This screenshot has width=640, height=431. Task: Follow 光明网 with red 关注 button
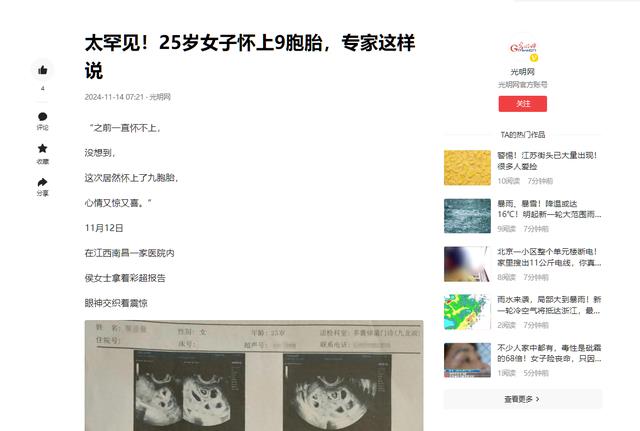pos(522,104)
